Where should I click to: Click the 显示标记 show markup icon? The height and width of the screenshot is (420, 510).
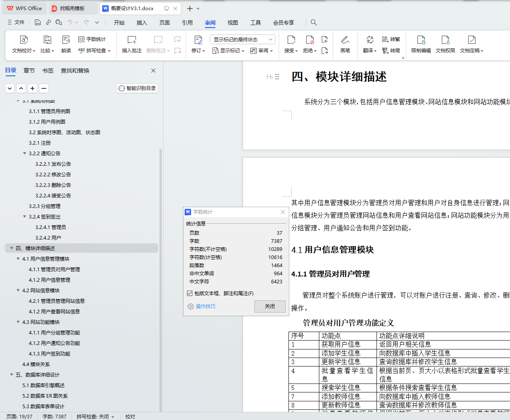(x=215, y=51)
